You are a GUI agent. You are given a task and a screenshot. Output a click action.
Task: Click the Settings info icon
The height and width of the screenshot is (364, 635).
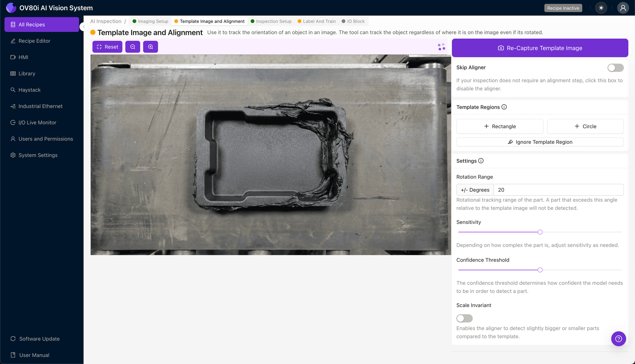point(481,161)
